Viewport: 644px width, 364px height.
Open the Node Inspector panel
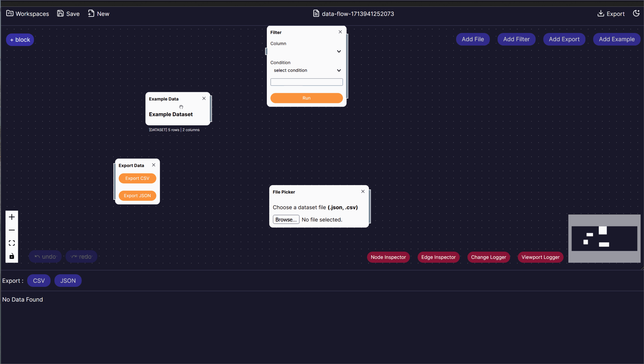coord(388,257)
